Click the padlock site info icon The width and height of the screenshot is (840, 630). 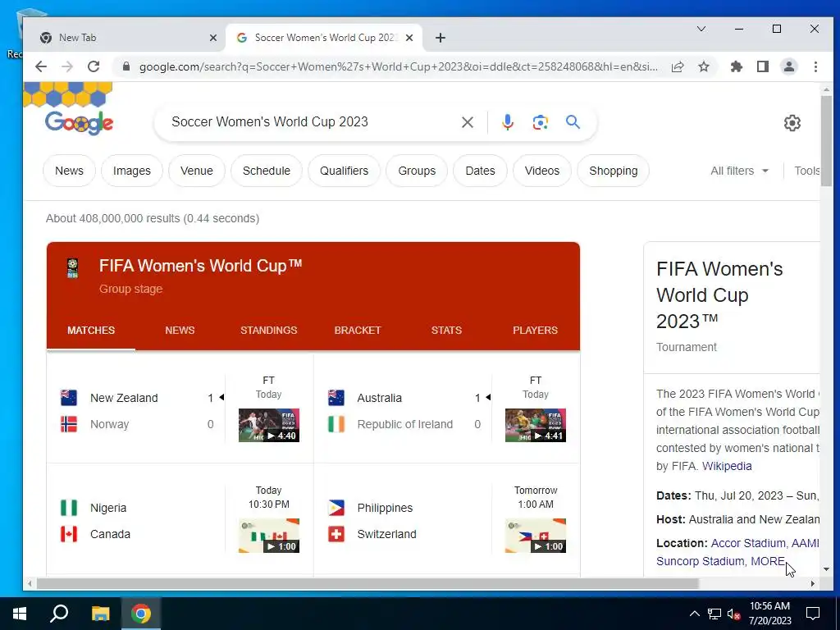126,66
